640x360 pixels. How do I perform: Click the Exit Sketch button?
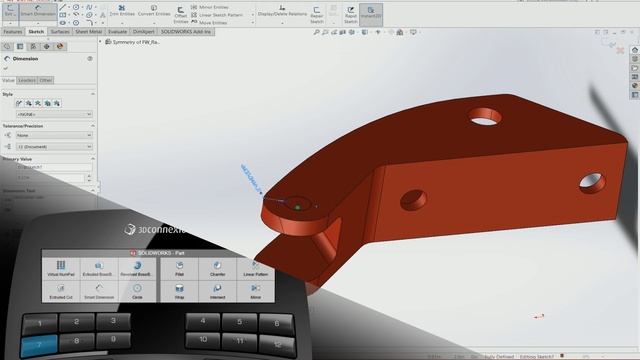[x=10, y=11]
